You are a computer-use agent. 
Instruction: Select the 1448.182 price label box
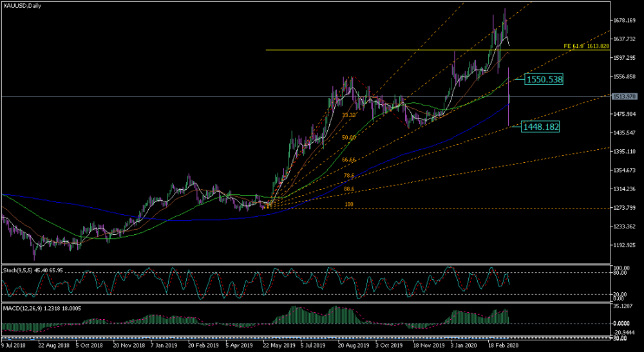541,127
